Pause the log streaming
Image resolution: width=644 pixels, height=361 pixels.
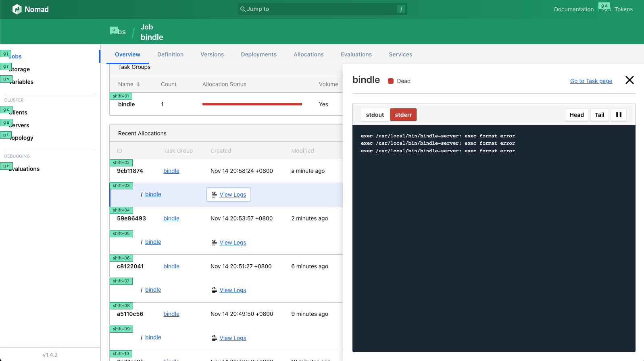click(619, 115)
